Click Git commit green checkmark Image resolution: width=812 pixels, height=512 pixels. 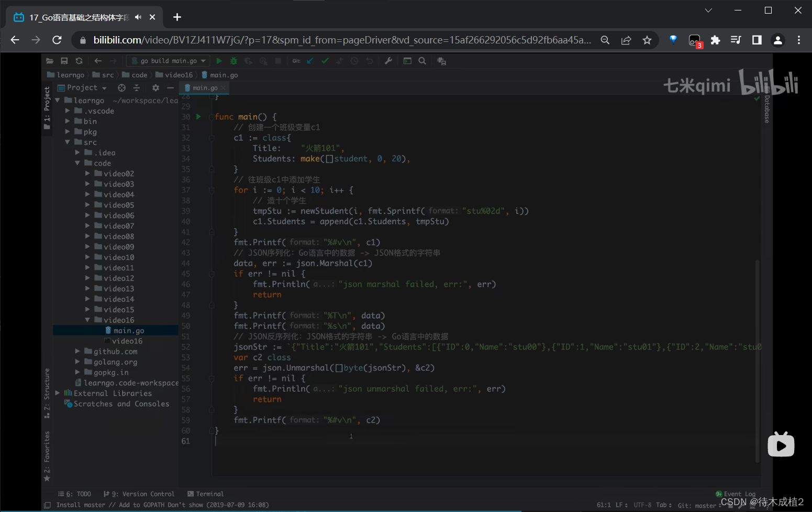point(325,61)
